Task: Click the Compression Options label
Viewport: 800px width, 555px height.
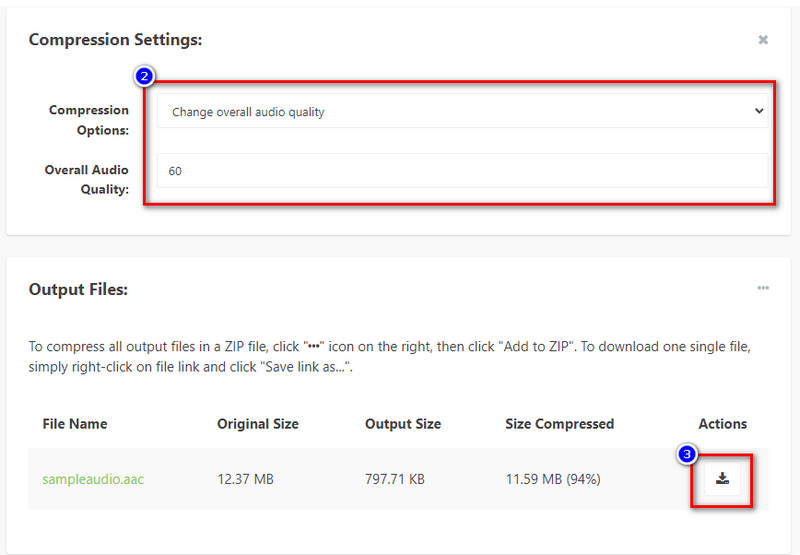Action: [x=89, y=120]
